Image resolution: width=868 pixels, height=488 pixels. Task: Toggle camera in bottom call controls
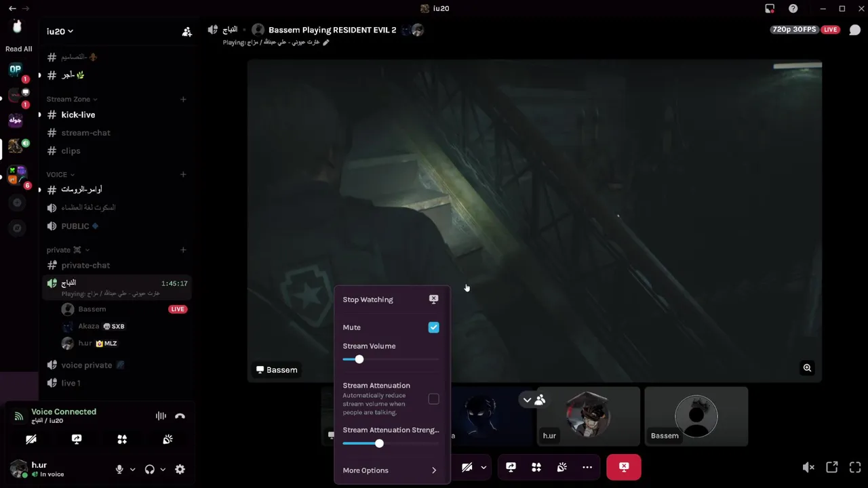(x=467, y=467)
